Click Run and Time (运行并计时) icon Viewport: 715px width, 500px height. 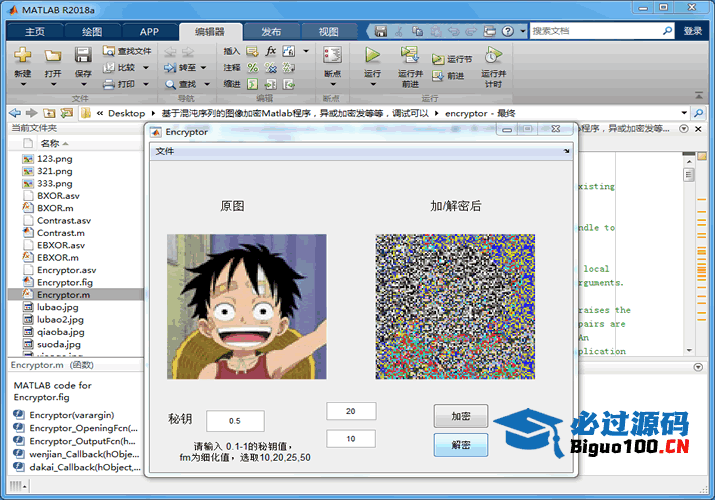(493, 55)
